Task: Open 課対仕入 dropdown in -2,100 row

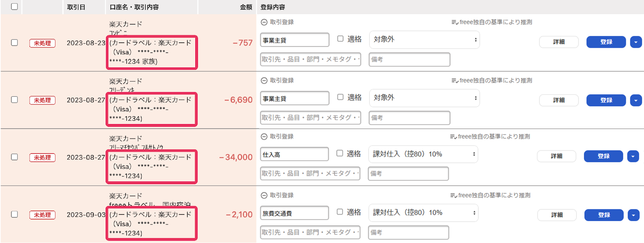Action: [423, 213]
